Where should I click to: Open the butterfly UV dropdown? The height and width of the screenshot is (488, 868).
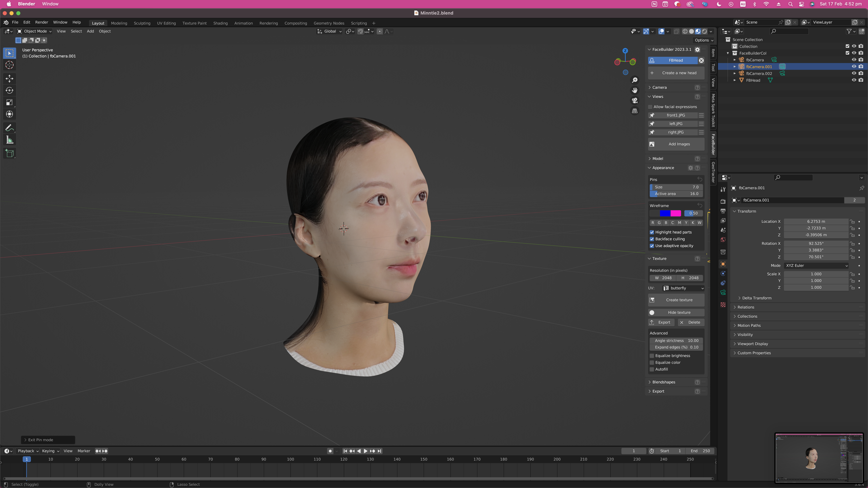[683, 288]
